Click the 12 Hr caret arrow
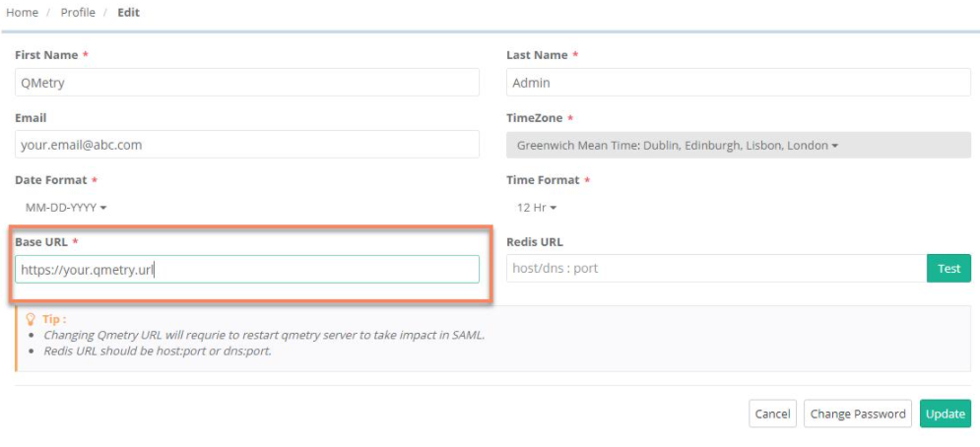The height and width of the screenshot is (447, 980). click(554, 208)
